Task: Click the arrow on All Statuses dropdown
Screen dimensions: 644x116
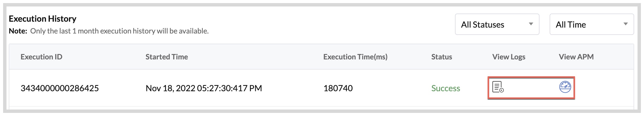Action: point(531,24)
